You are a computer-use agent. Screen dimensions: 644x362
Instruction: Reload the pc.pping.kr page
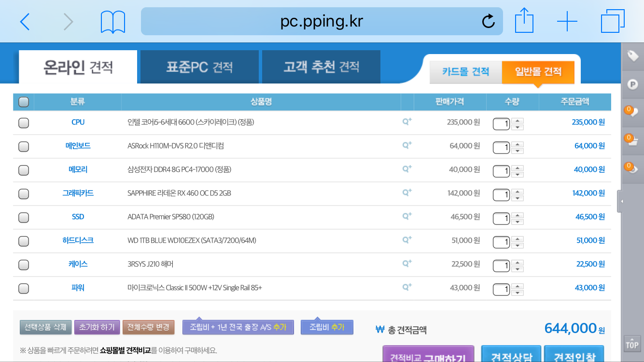(x=489, y=21)
